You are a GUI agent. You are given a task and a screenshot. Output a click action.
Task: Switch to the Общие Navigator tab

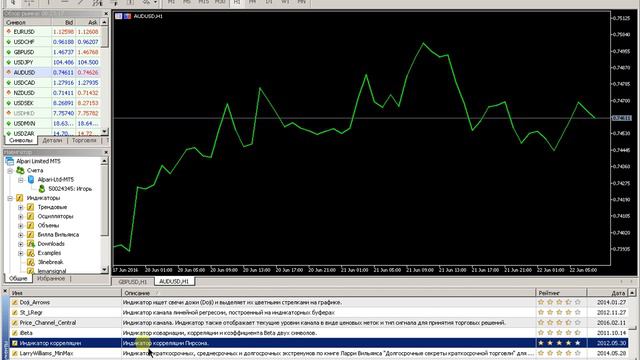[x=18, y=278]
